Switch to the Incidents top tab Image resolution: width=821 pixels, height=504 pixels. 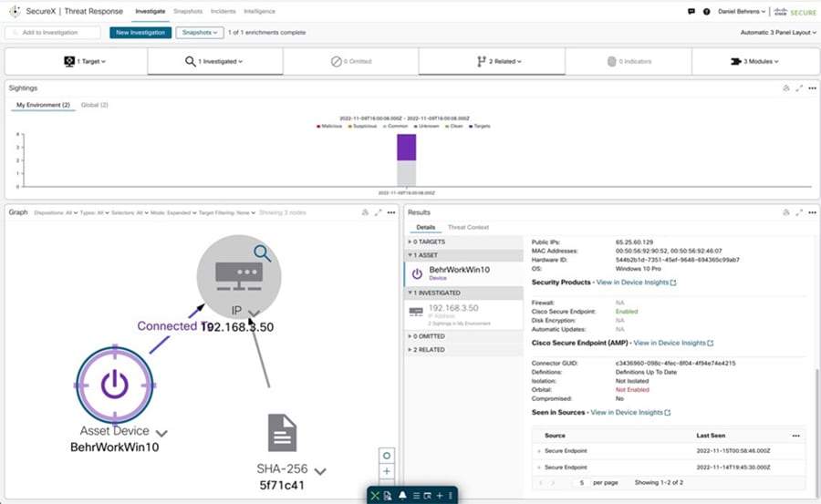223,11
